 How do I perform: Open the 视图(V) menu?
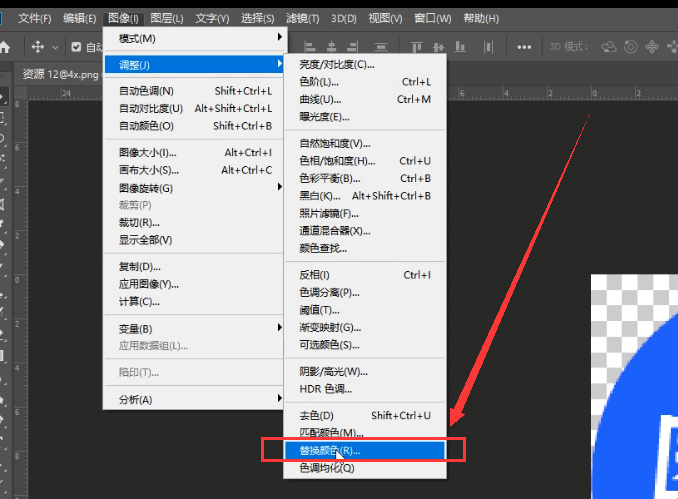pyautogui.click(x=385, y=19)
